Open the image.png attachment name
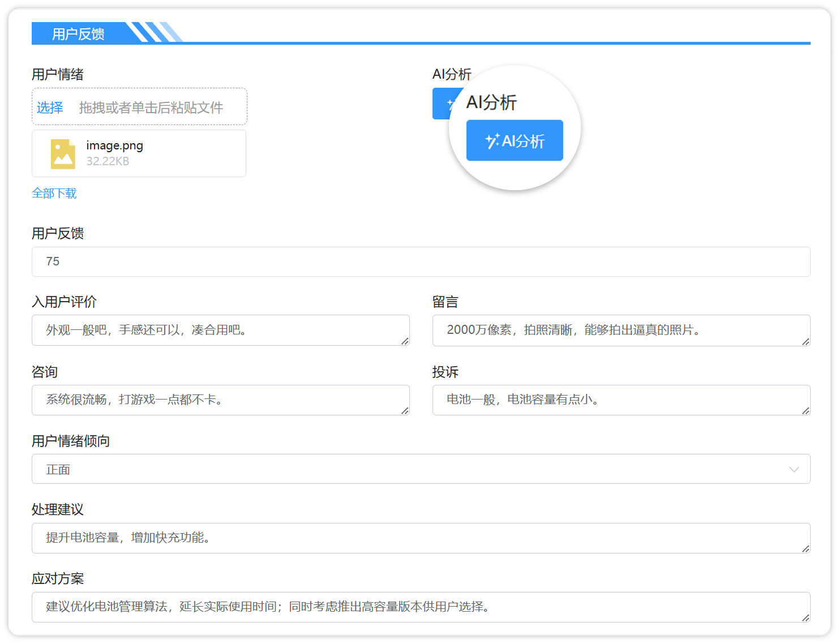Viewport: 839px width, 644px height. pos(114,145)
